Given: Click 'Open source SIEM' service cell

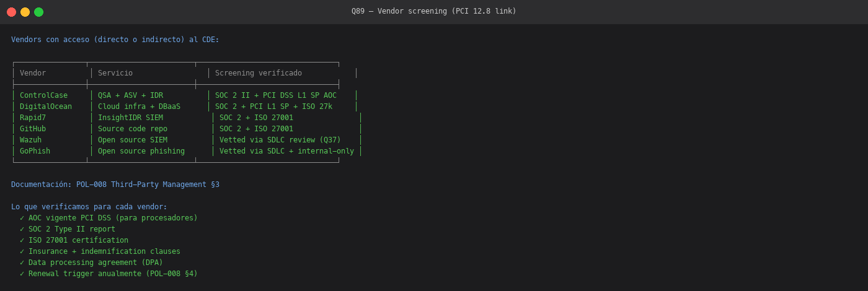Looking at the screenshot, I should pos(133,140).
